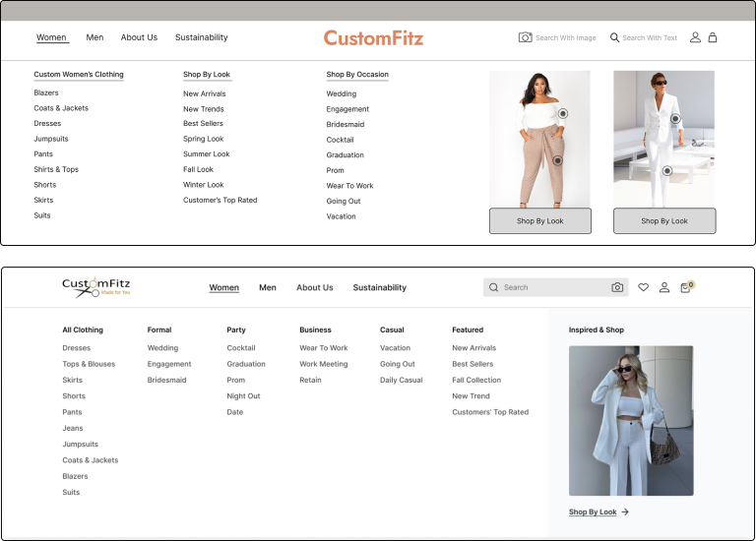The width and height of the screenshot is (756, 541).
Task: Select Men in the bottom design navigation
Action: (x=268, y=287)
